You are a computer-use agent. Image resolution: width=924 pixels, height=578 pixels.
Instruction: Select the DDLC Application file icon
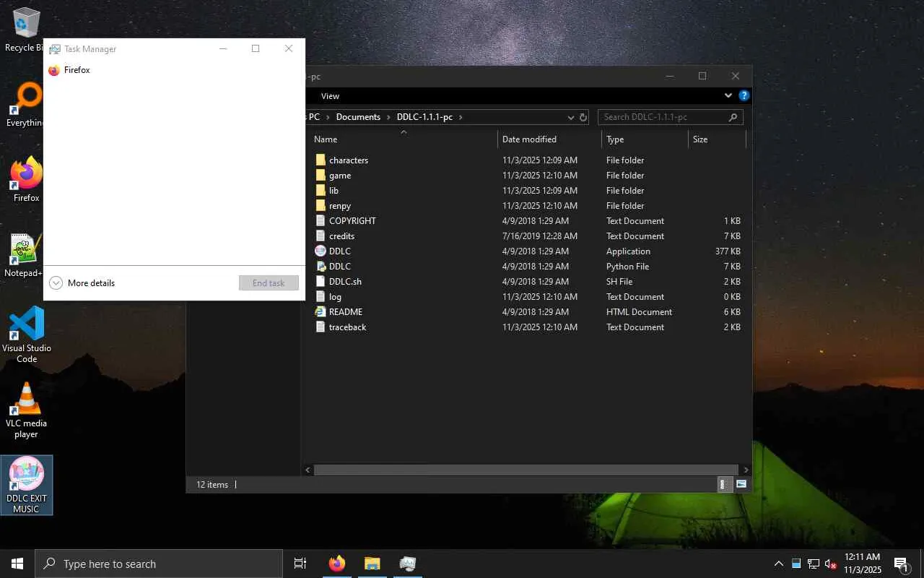coord(321,251)
